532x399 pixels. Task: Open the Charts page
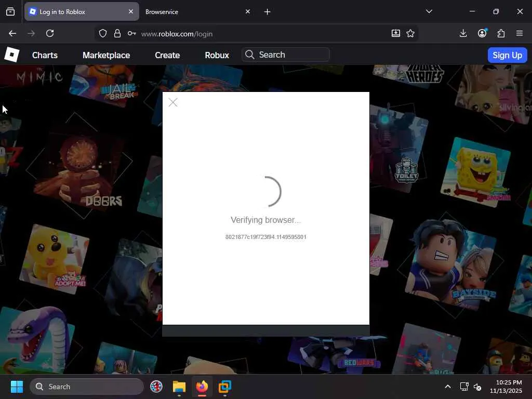[x=45, y=55]
